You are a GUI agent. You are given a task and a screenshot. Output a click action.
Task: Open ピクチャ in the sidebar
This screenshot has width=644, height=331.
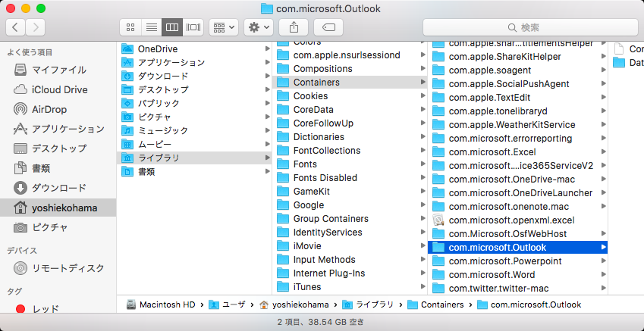(58, 227)
